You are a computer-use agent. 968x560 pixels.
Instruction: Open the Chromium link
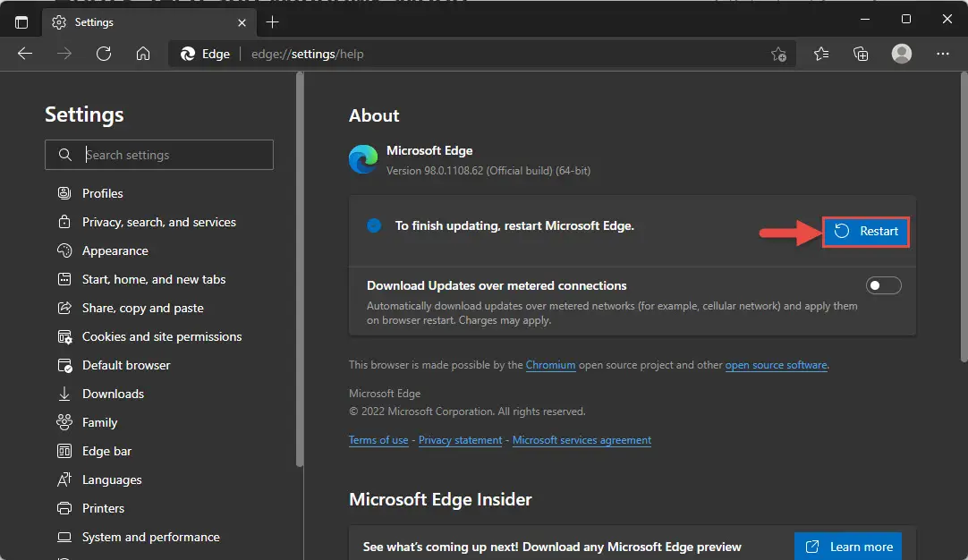(x=551, y=365)
